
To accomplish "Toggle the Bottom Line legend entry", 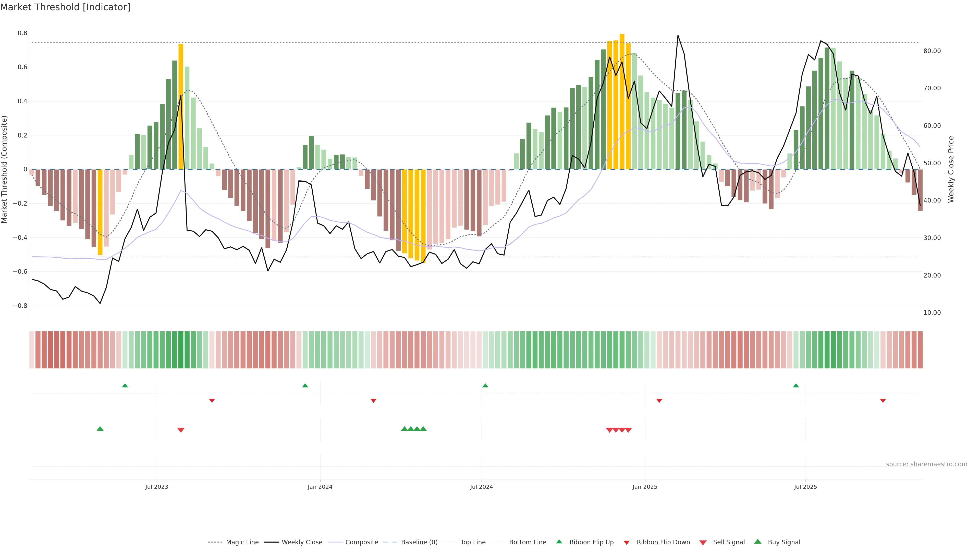I will click(527, 542).
